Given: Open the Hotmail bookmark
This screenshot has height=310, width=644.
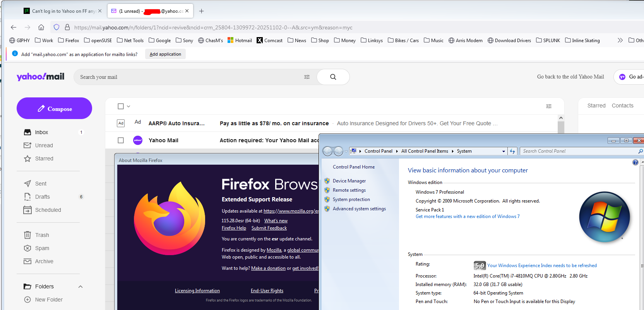Looking at the screenshot, I should 240,40.
